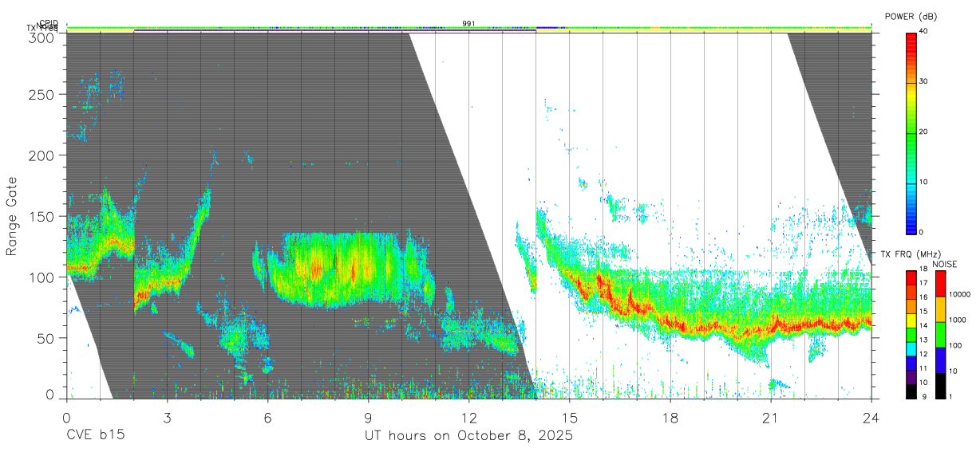Pick the blue bottom of POWER color bar
Viewport: 980px width, 452px height.
[x=911, y=226]
